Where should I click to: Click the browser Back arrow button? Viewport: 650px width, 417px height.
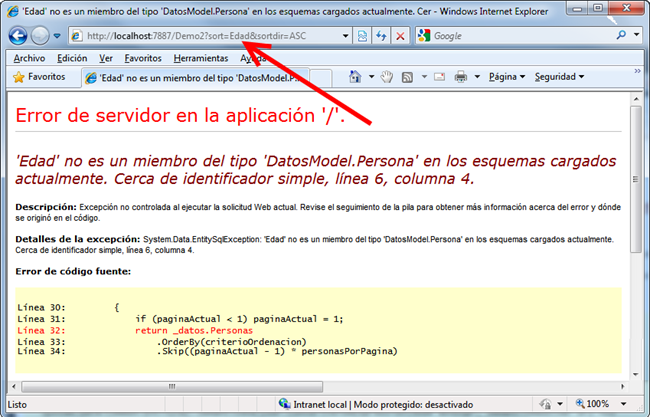coord(18,36)
